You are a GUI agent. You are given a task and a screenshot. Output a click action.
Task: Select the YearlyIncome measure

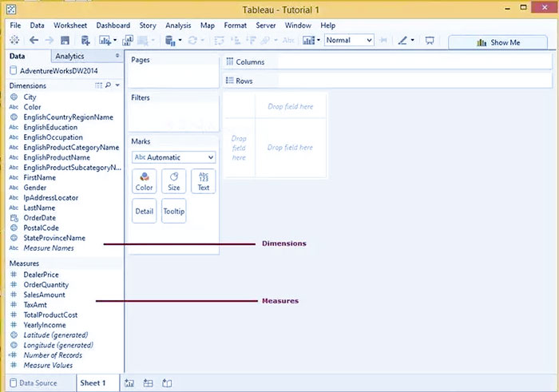click(45, 325)
